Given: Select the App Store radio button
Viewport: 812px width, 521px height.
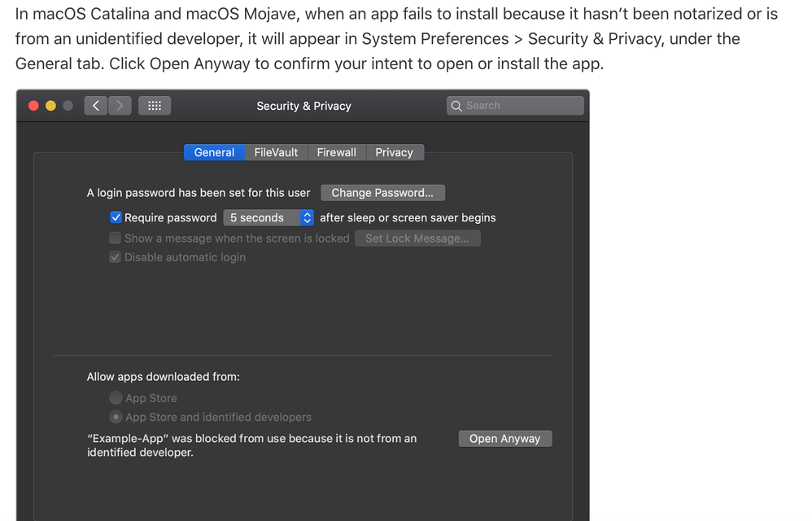Looking at the screenshot, I should [116, 398].
